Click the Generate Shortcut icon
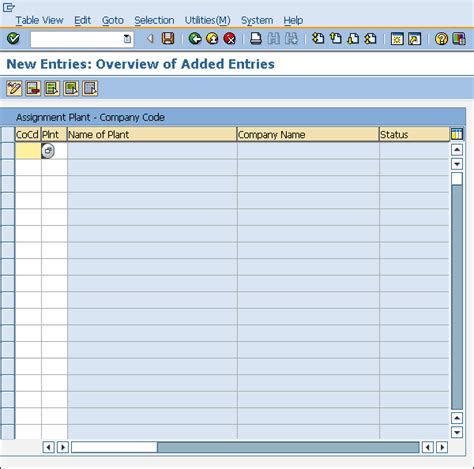The image size is (474, 469). tap(414, 39)
